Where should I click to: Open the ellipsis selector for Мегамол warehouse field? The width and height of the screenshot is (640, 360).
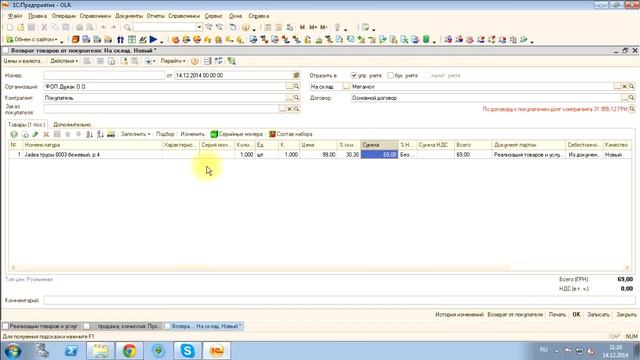[617, 87]
